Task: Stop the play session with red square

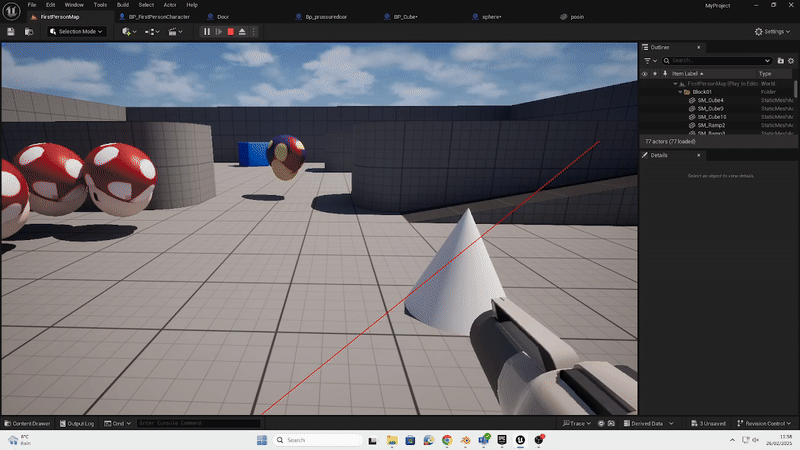Action: (x=231, y=32)
